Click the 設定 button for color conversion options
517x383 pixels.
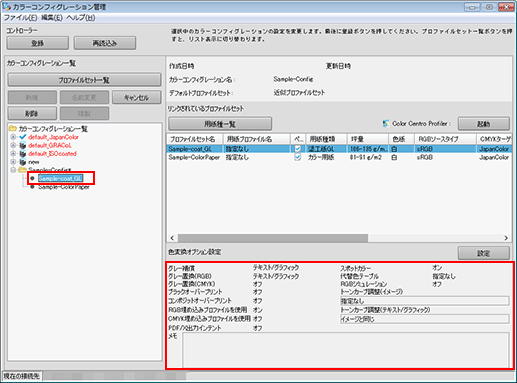tap(484, 253)
